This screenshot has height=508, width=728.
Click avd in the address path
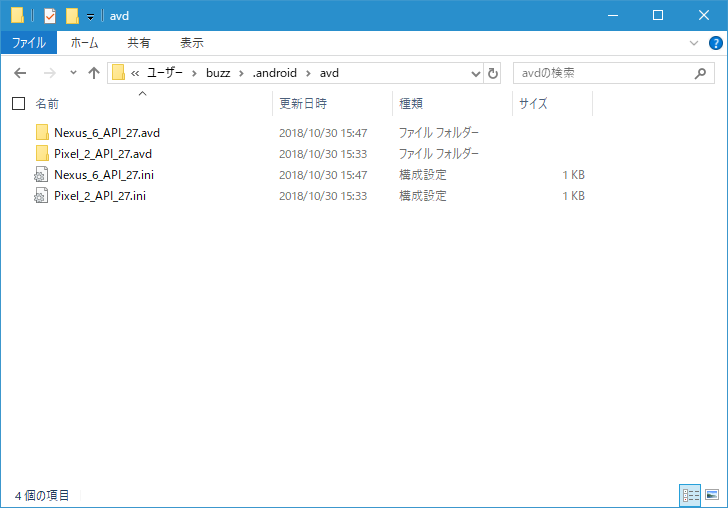coord(329,73)
